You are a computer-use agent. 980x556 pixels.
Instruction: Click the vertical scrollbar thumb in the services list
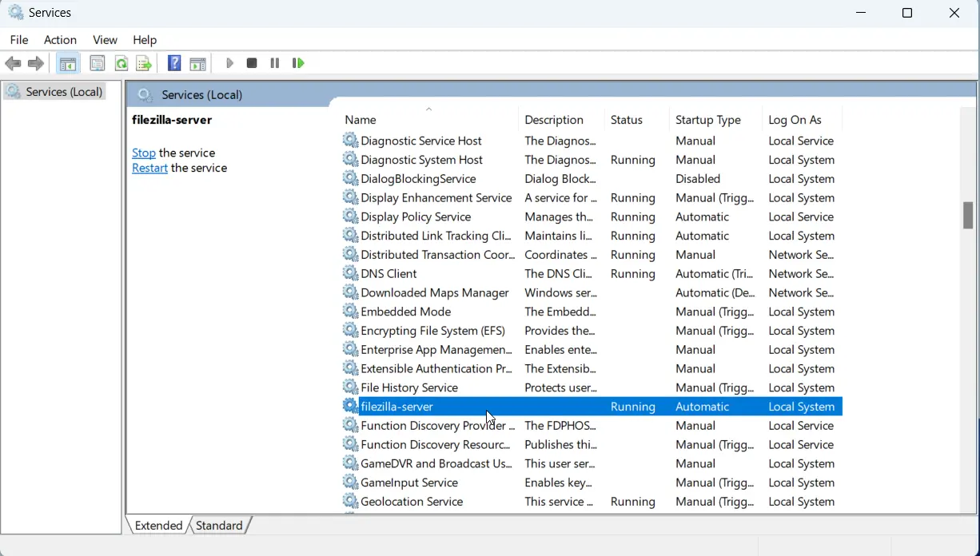968,215
